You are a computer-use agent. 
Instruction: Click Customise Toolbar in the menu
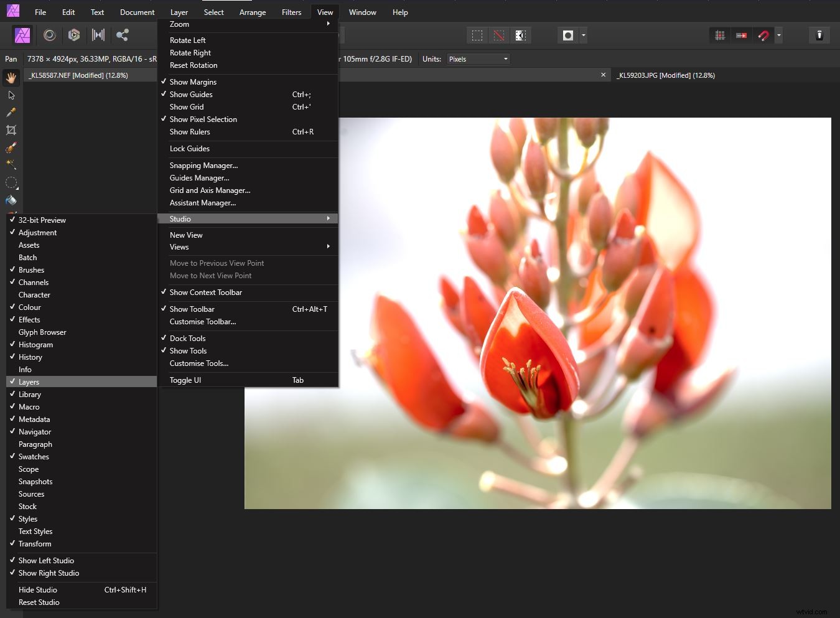pyautogui.click(x=203, y=322)
